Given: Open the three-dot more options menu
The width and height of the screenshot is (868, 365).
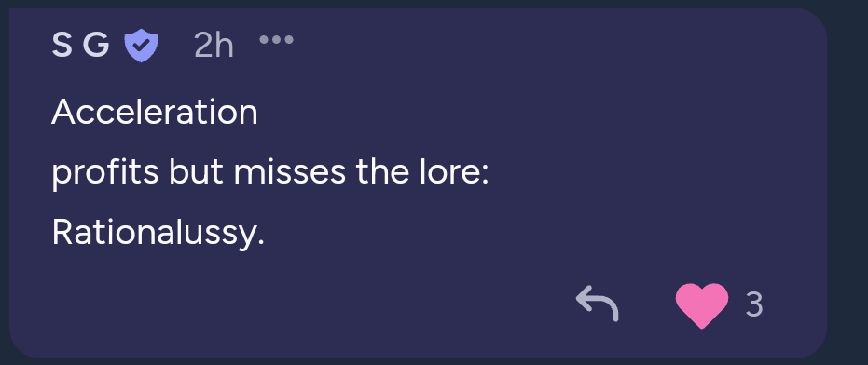Looking at the screenshot, I should tap(276, 40).
